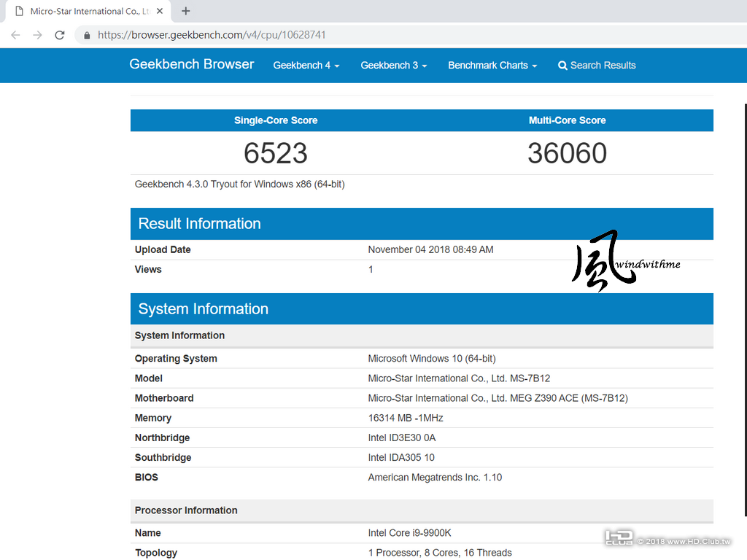Click Intel IDA305 10 value
Image resolution: width=747 pixels, height=560 pixels.
tap(401, 458)
